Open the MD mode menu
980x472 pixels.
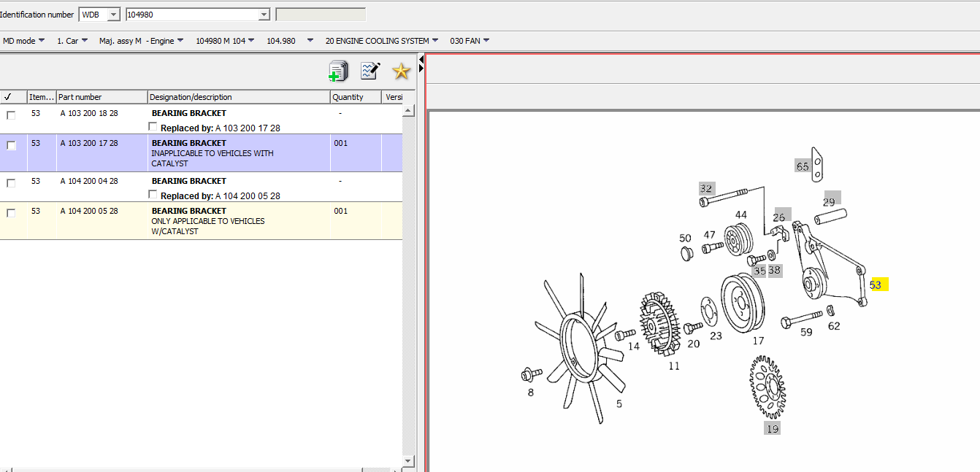tap(41, 41)
